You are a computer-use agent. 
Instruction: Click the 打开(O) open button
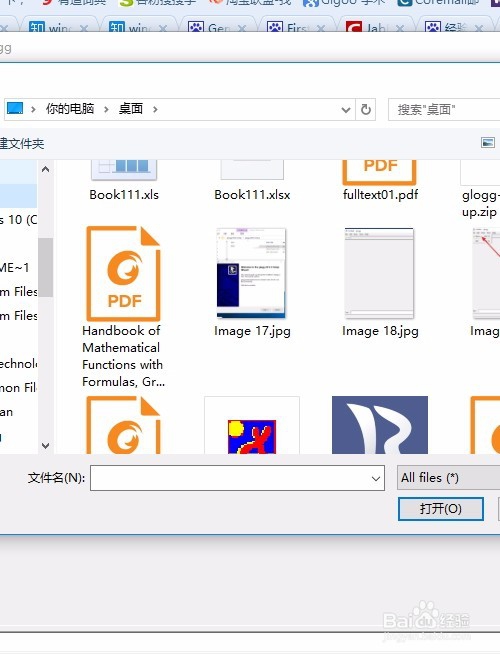(441, 509)
